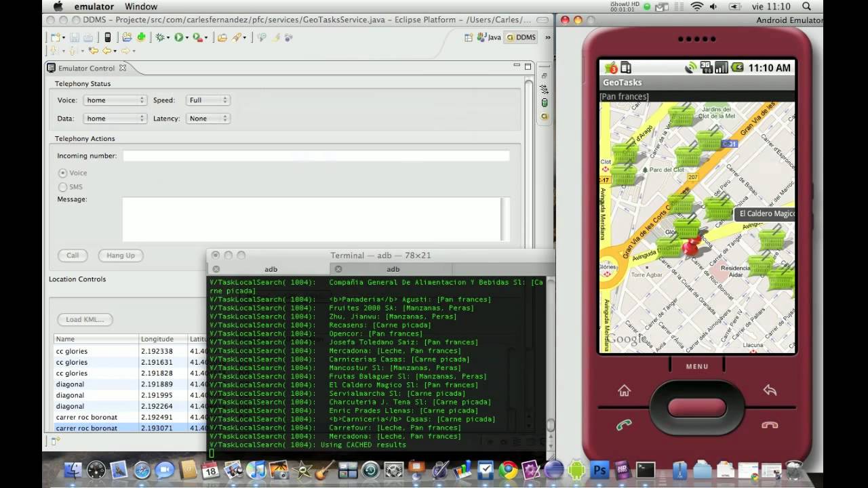
Task: Click the yellow forward navigation arrow in toolbar
Action: (x=125, y=51)
